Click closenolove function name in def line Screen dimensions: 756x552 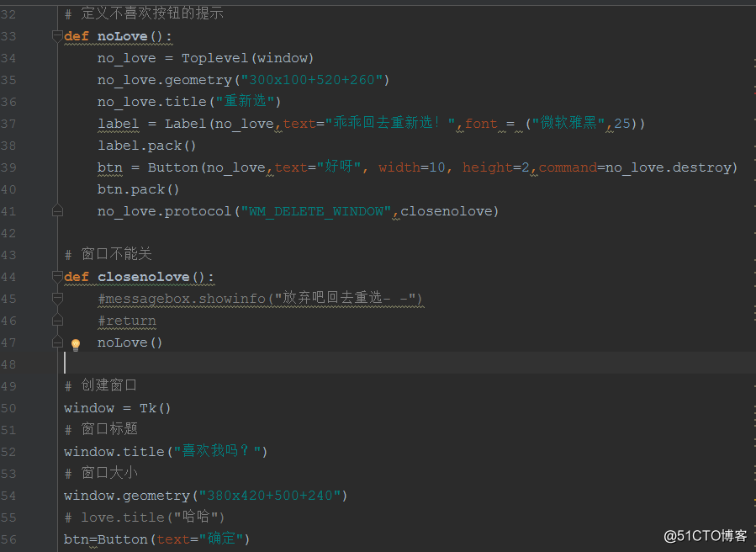(143, 277)
